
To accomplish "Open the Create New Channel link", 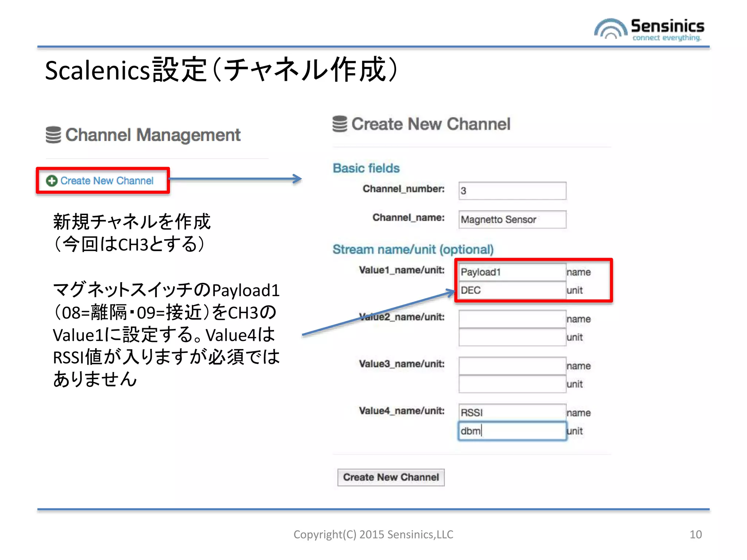I will point(107,180).
